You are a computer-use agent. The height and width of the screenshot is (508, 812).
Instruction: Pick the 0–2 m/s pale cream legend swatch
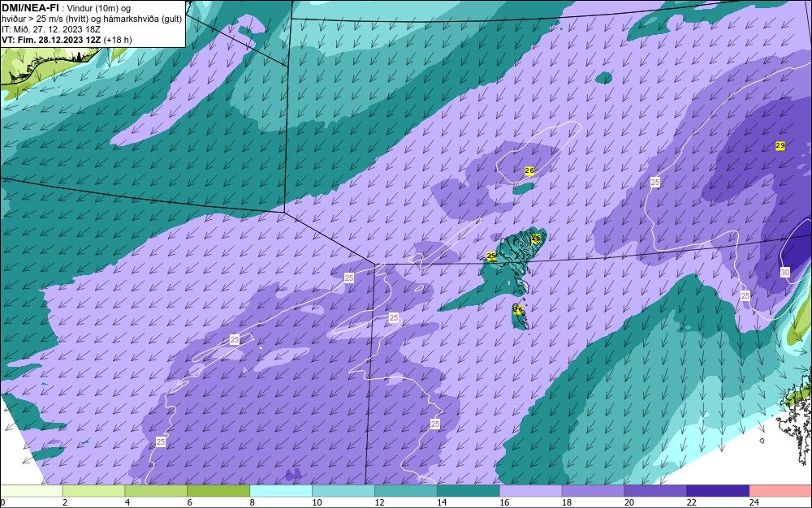tap(31, 491)
